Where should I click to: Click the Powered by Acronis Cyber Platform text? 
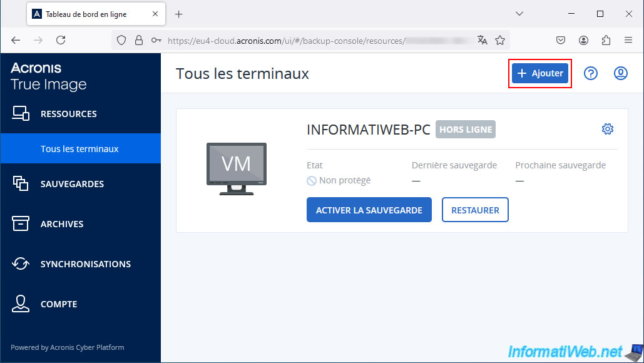[68, 347]
